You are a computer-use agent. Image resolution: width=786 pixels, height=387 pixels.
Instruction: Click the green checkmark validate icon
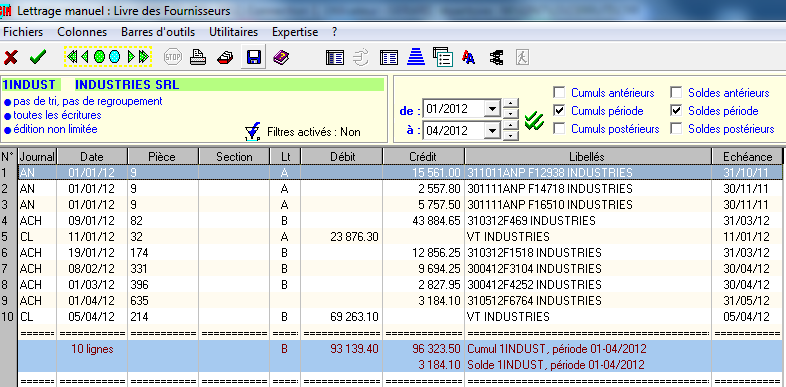click(x=38, y=57)
